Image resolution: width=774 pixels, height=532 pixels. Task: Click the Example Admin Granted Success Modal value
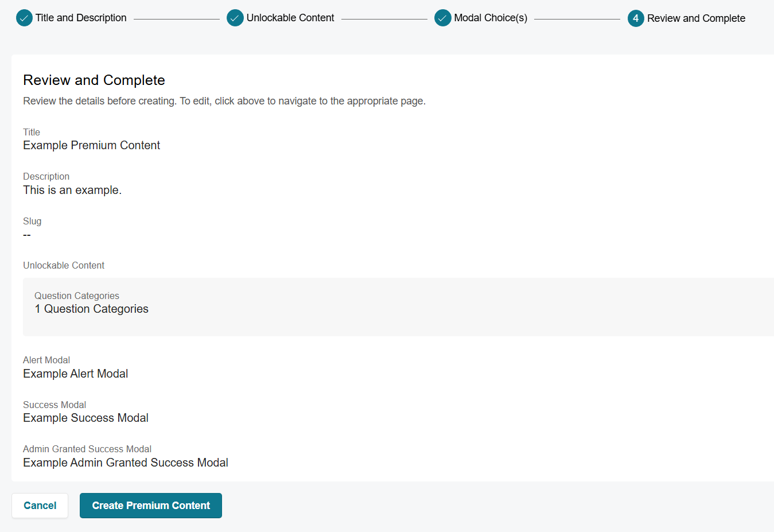126,463
